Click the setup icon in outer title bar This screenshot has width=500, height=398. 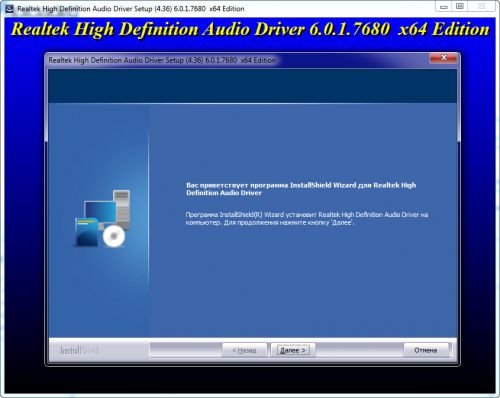9,9
